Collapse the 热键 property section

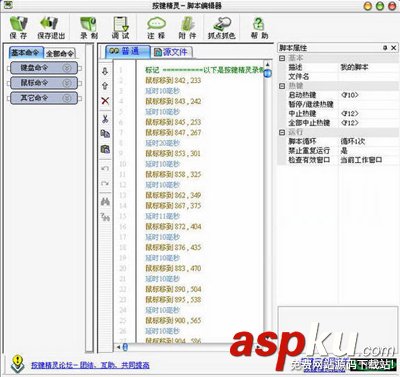[282, 86]
